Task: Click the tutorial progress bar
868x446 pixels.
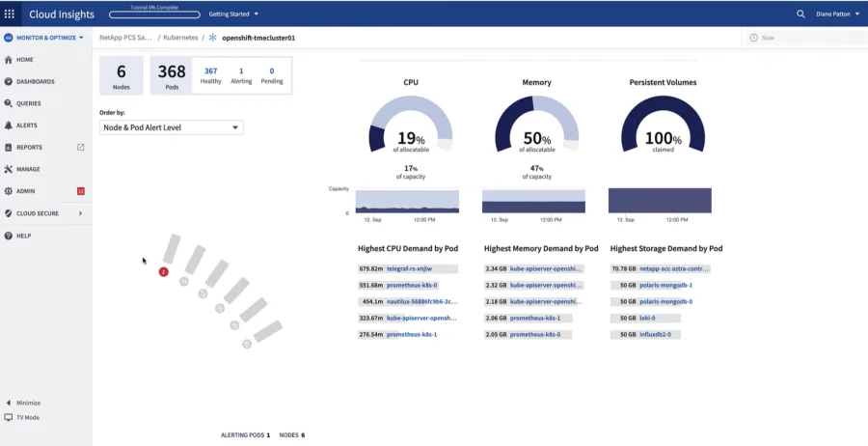Action: 154,14
